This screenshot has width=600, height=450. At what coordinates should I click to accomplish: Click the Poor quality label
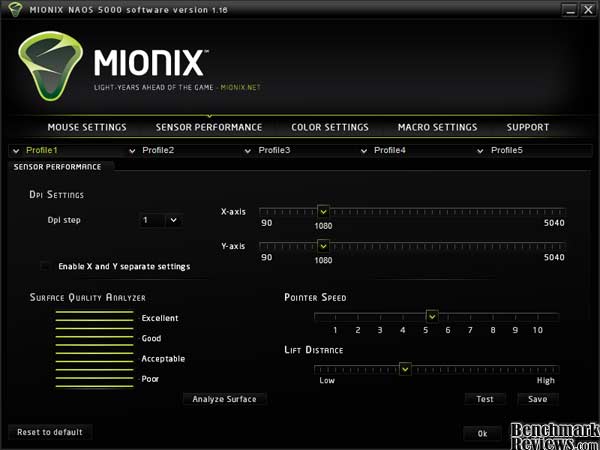point(150,379)
